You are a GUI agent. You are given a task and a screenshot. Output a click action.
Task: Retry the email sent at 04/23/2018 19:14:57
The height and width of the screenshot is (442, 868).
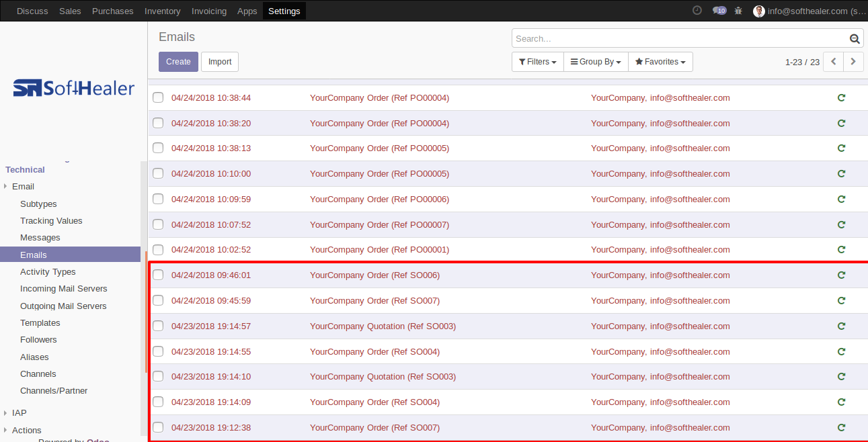tap(841, 326)
